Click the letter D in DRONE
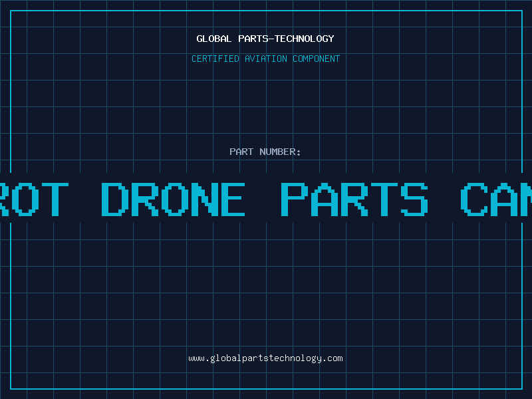 [115, 199]
